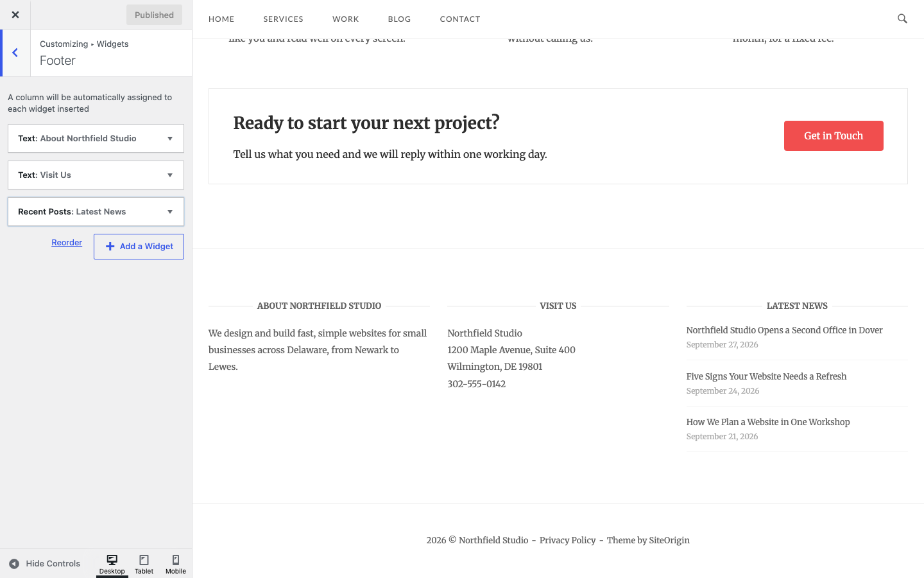924x578 pixels.
Task: Click the Wilmington, DE 19801 line
Action: tap(495, 367)
